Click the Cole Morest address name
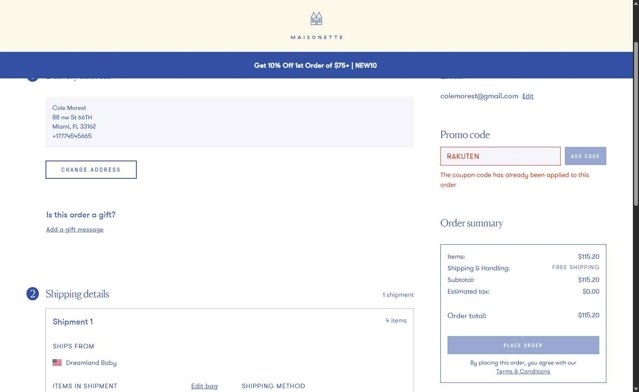Image resolution: width=639 pixels, height=392 pixels. pyautogui.click(x=69, y=108)
